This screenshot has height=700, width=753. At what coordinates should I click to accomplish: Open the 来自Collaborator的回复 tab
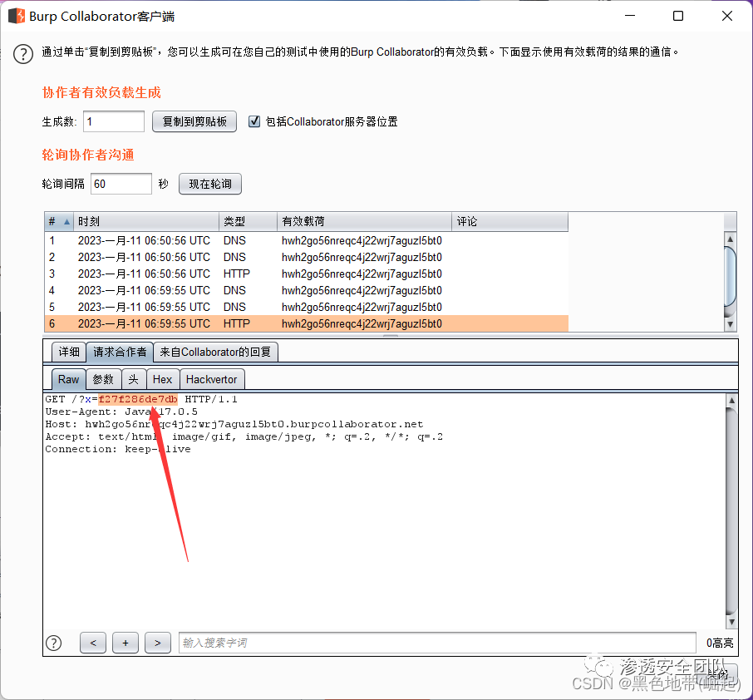tap(215, 352)
